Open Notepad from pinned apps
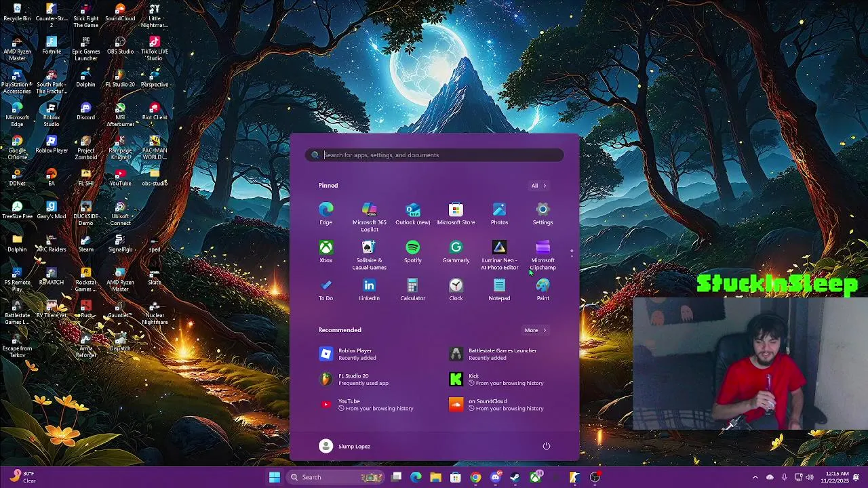Image resolution: width=868 pixels, height=488 pixels. (499, 289)
